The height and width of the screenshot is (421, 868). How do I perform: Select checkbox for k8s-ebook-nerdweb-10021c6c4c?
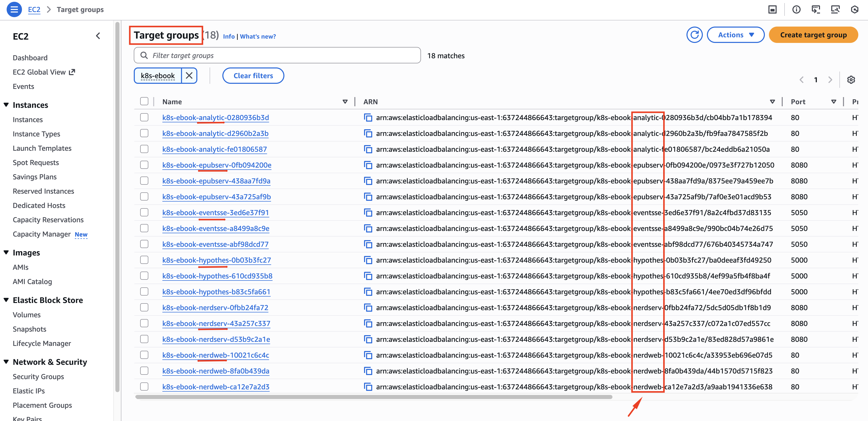pos(144,355)
